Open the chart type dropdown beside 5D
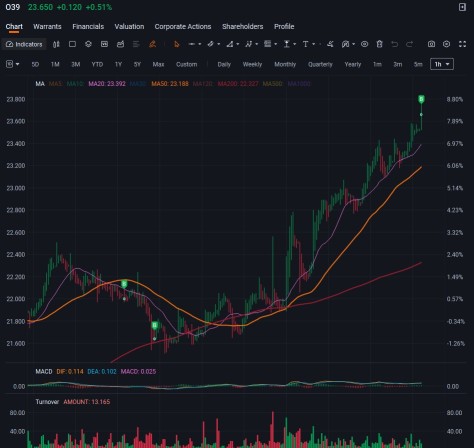 coord(13,64)
